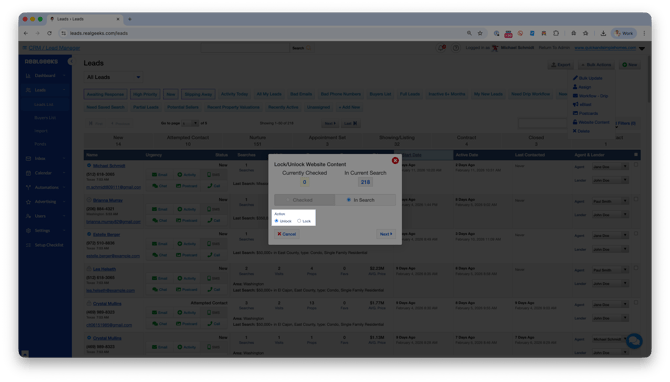
Task: Open Michael Schmidt's lead profile
Action: coord(109,166)
